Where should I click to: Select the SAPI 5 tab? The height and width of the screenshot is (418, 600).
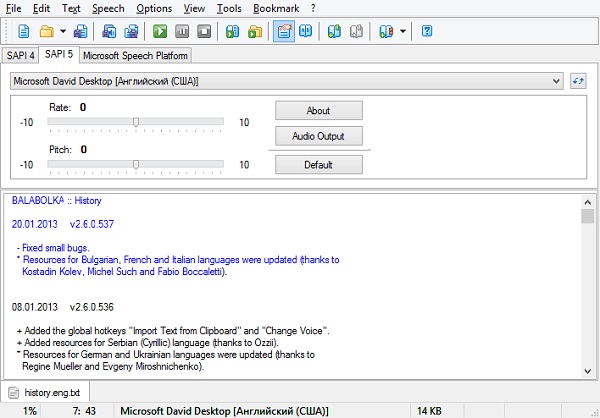pos(59,54)
